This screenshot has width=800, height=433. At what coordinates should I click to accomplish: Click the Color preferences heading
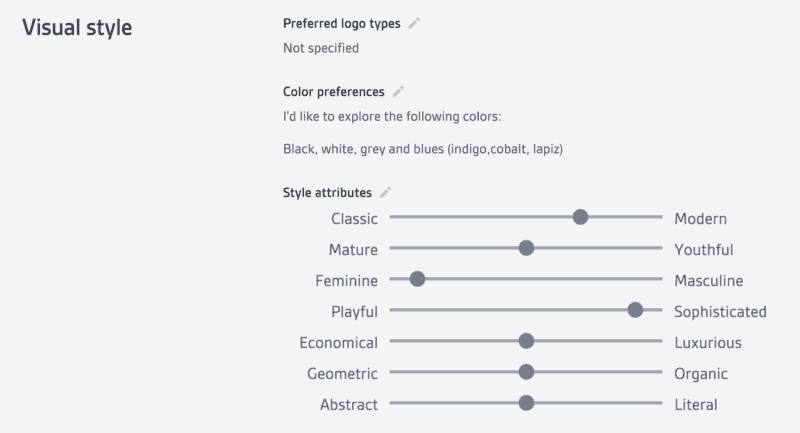point(334,92)
